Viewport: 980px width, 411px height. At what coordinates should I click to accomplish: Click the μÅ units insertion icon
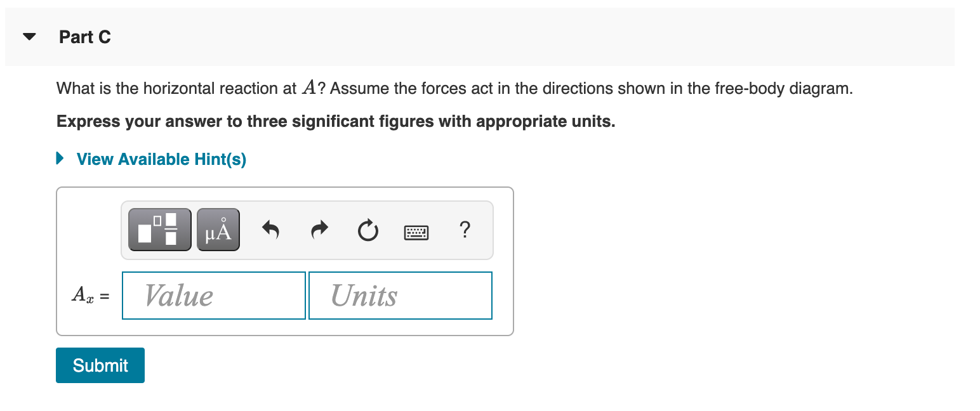218,230
